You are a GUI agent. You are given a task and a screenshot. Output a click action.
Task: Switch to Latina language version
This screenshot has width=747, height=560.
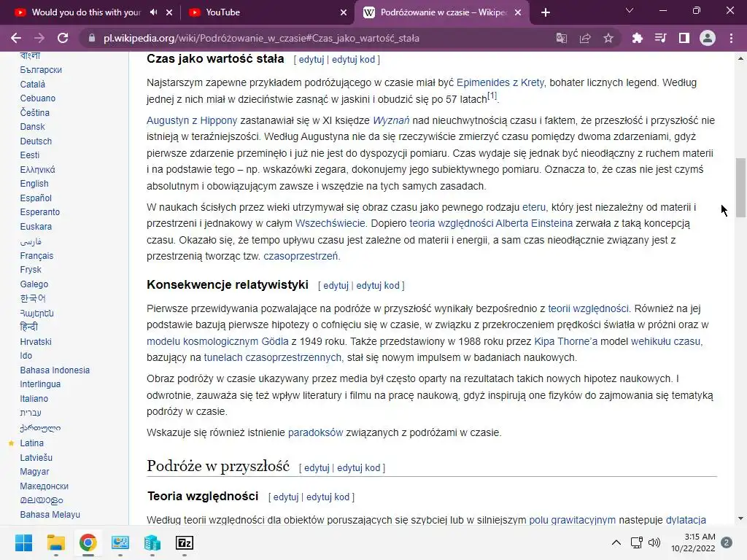pyautogui.click(x=31, y=443)
